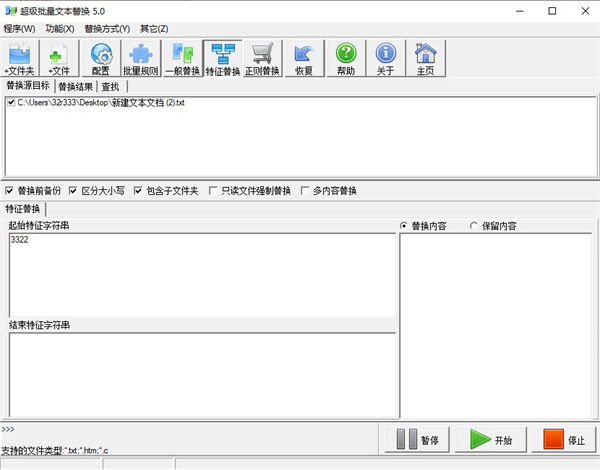
Task: Open the 帮助 help icon
Action: tap(345, 58)
